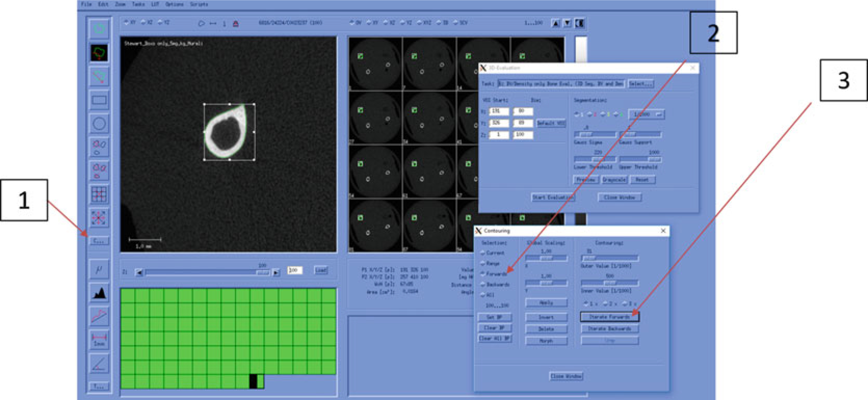Select the freehand contour tool icon
The height and width of the screenshot is (400, 868).
pos(99,29)
